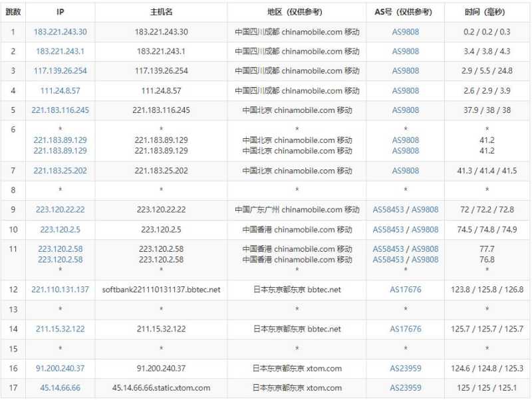Open IP link 223.120.22.22
Viewport: 532px width, 400px height.
[60, 209]
